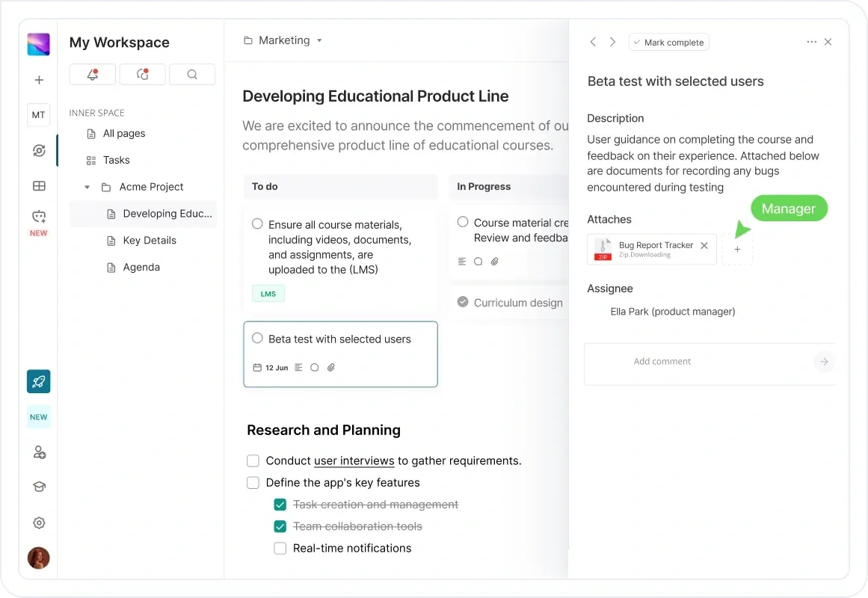Uncheck Team collaboration tools checkbox
This screenshot has width=868, height=598.
click(280, 526)
